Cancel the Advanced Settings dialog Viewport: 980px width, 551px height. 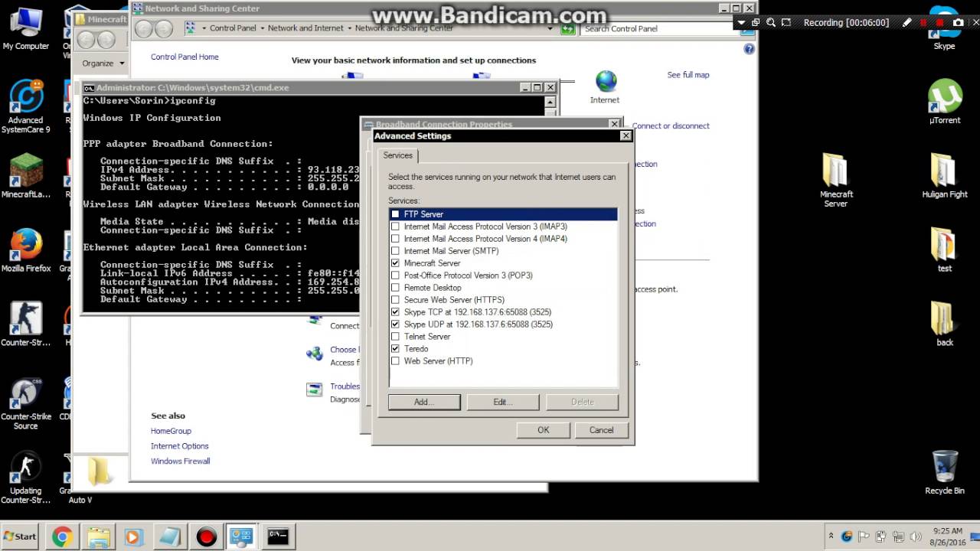pyautogui.click(x=601, y=430)
